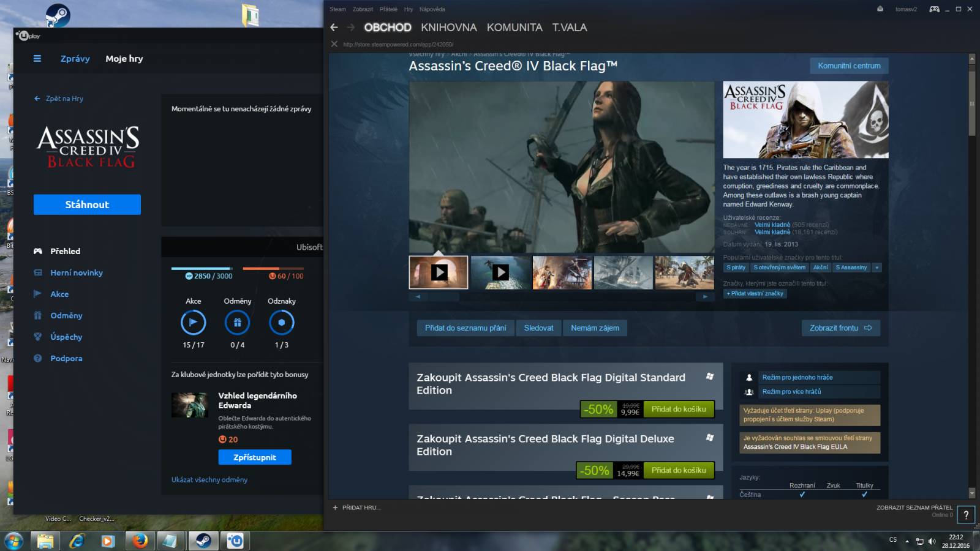The image size is (980, 551).
Task: Select the S piráty tag
Action: [736, 268]
